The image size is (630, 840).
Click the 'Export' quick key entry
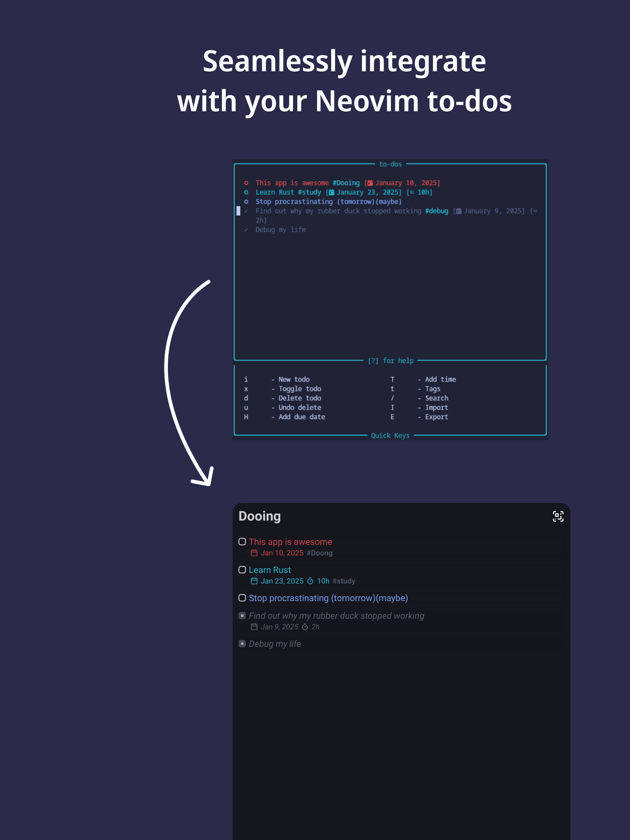[x=437, y=417]
